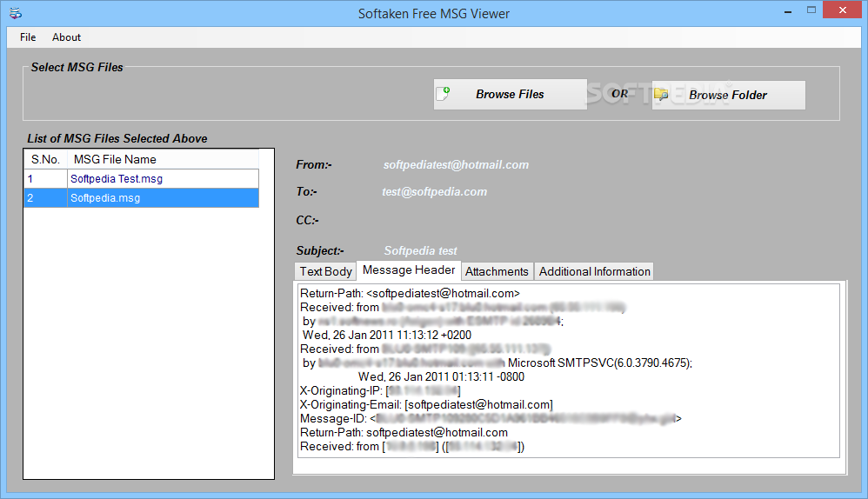The width and height of the screenshot is (868, 499).
Task: Open the About menu
Action: tap(66, 37)
